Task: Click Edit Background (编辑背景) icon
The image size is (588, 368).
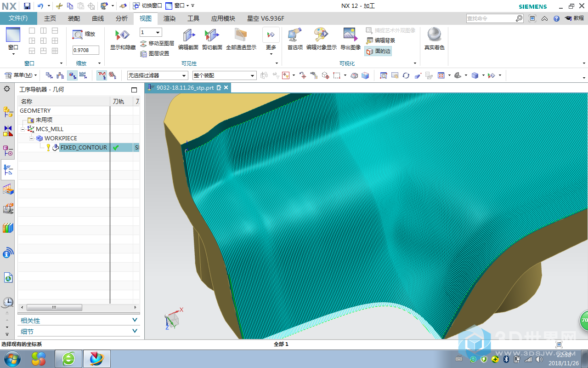Action: pyautogui.click(x=369, y=40)
